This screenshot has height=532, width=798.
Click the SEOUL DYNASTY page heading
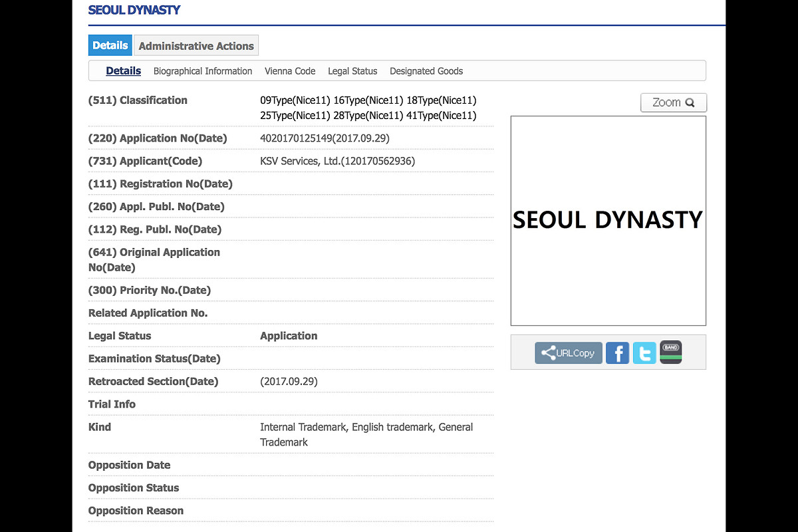(x=134, y=10)
